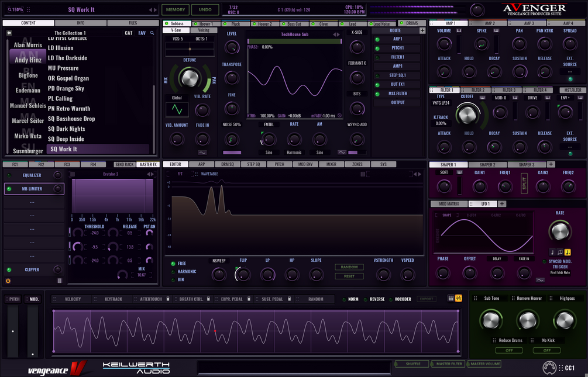Toggle the MB Limiter effect LED
588x377 pixels.
pos(9,189)
